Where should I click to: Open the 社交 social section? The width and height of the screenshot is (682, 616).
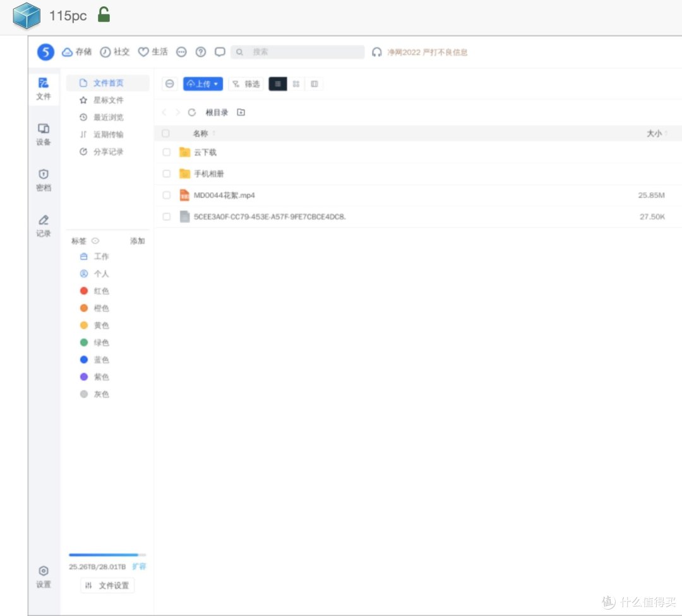tap(115, 52)
